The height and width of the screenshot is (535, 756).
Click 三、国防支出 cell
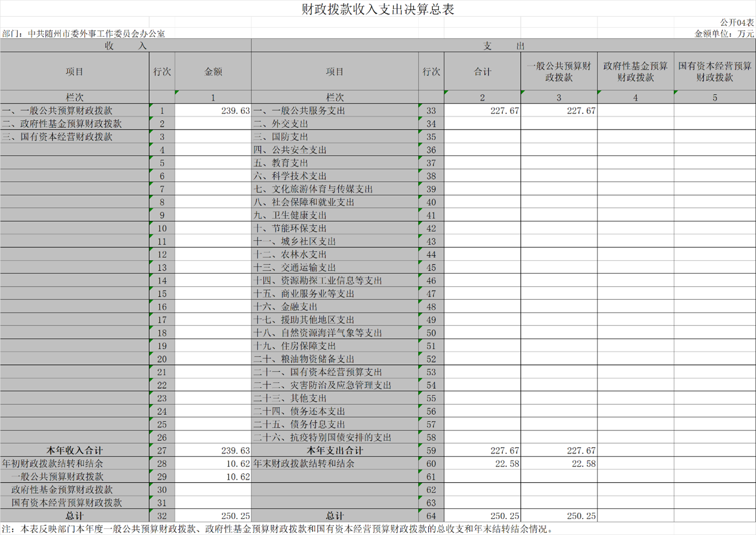tap(335, 137)
